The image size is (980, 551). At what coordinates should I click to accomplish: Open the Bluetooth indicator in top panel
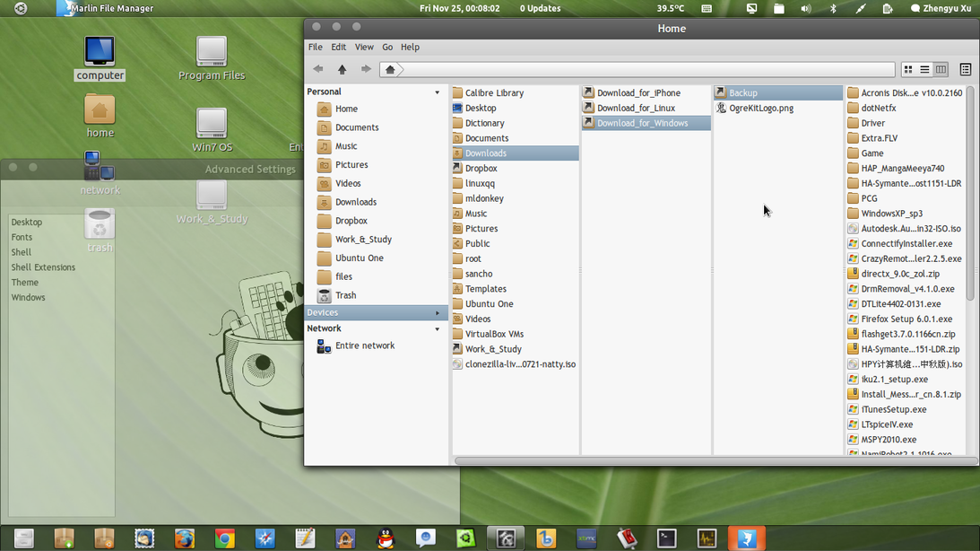(x=833, y=9)
